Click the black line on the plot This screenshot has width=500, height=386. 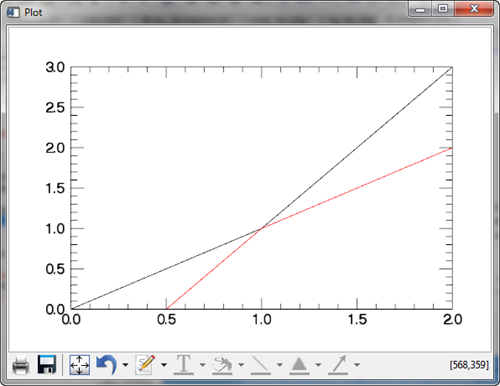tap(357, 148)
